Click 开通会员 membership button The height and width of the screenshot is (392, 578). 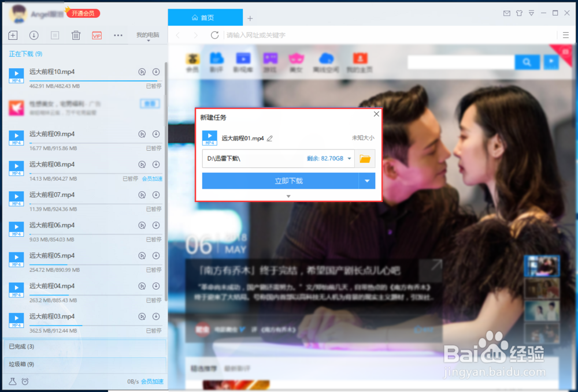83,14
